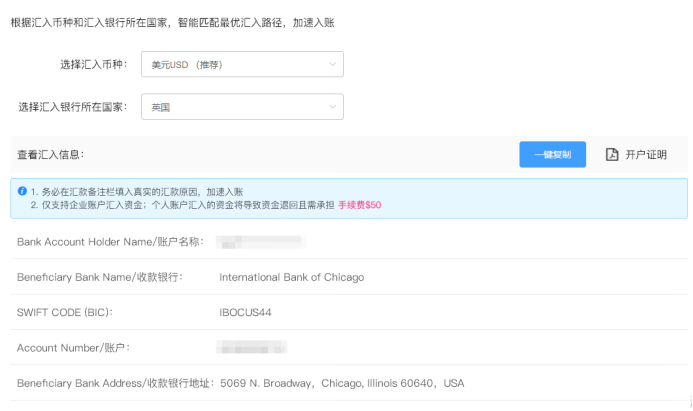
Task: Click the Bank Account Holder Name/账户名称 label
Action: pyautogui.click(x=110, y=242)
